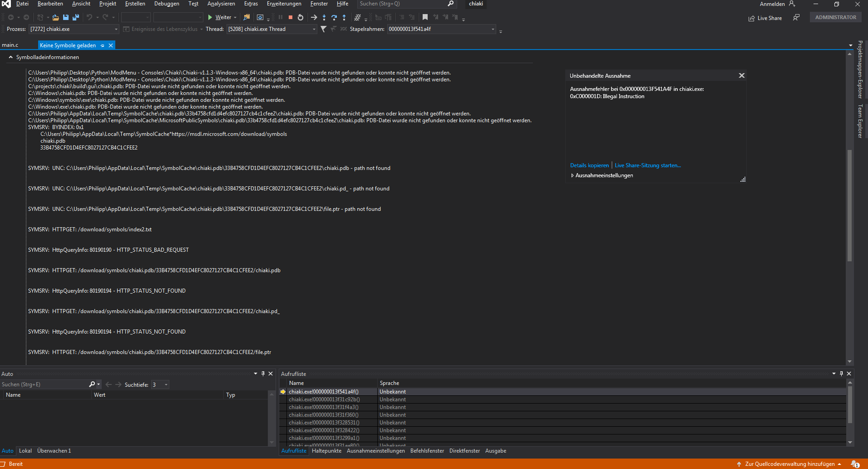
Task: Open the Debuggen menu
Action: pos(166,4)
